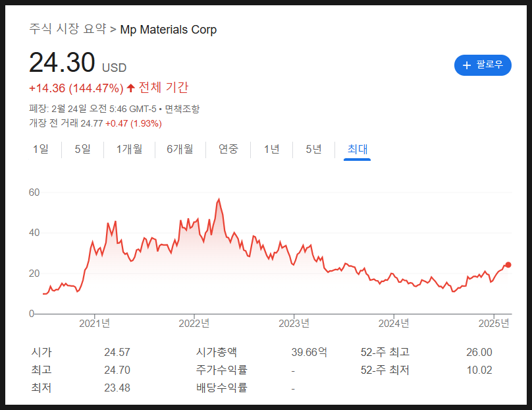Click the 52-주 최저 label
This screenshot has width=532, height=410.
[x=385, y=370]
